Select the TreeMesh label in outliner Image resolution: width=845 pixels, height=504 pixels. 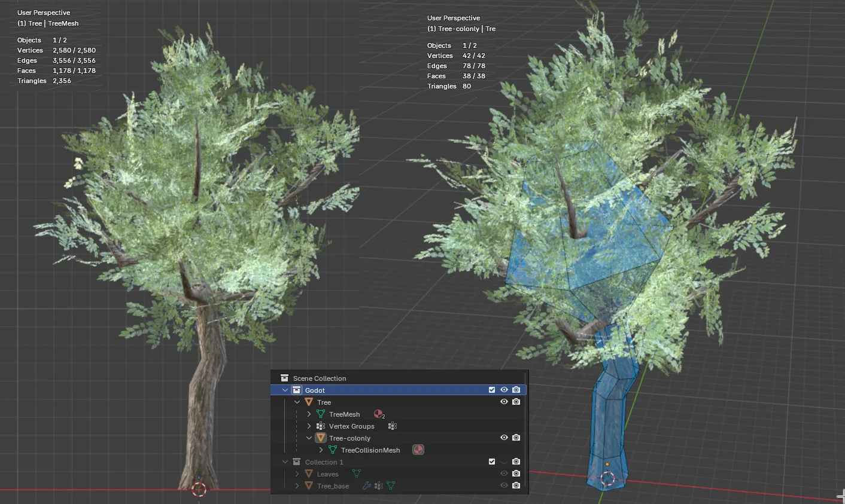click(x=345, y=414)
